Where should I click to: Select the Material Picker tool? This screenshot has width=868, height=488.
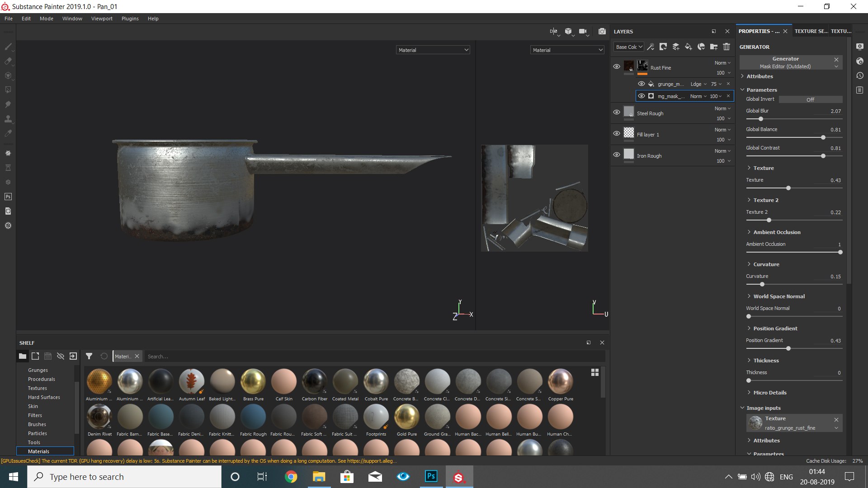(x=8, y=133)
